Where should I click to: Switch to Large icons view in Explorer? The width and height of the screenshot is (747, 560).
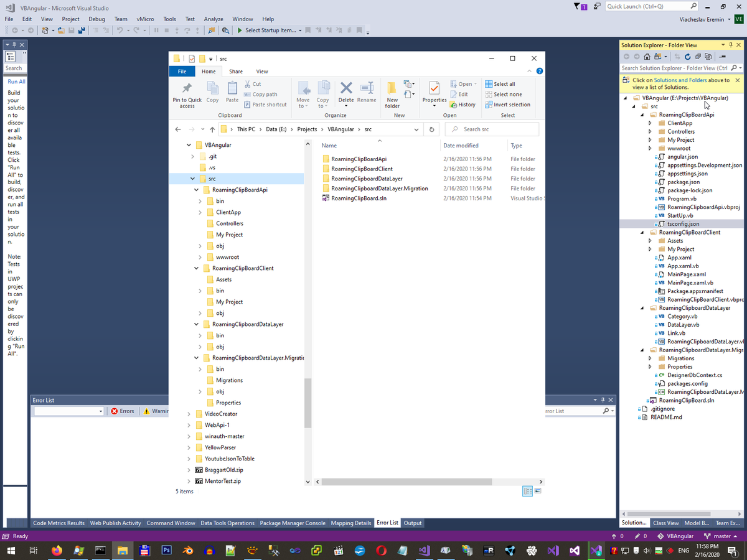[x=538, y=491]
